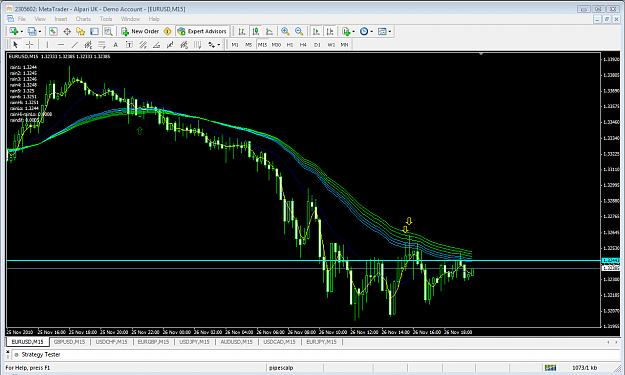Select the Equidistant Channel tool
Viewport: 625px width, 375px height.
[x=88, y=45]
